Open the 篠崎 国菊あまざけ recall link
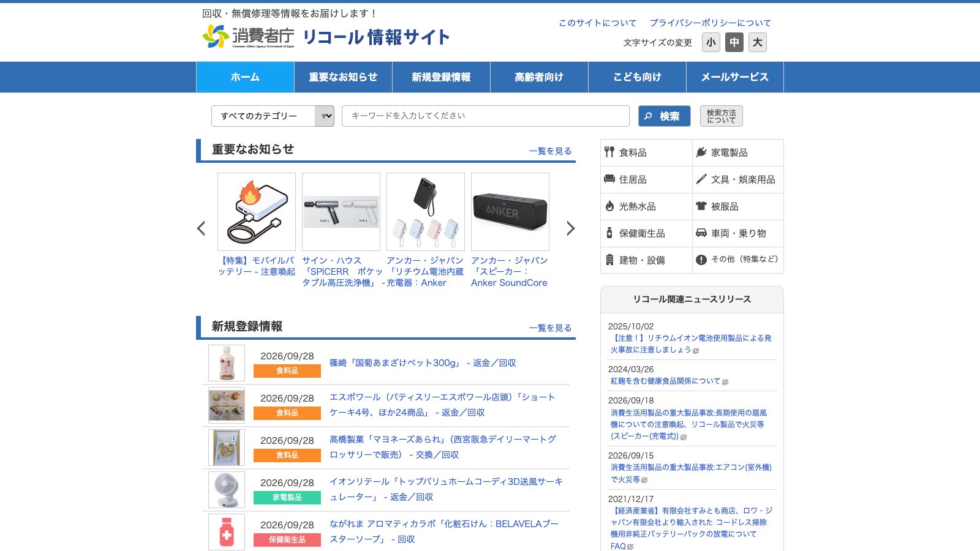Viewport: 980px width, 551px height. [x=423, y=363]
